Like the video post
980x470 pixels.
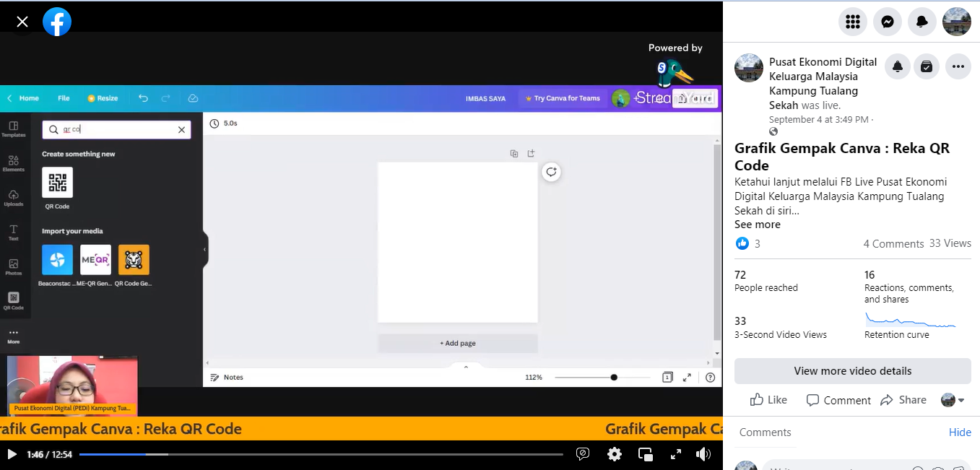click(768, 400)
